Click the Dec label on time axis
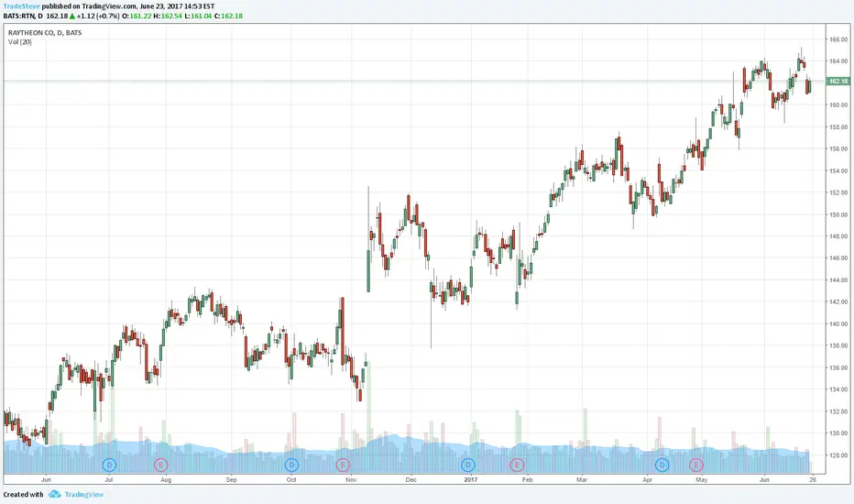 pos(411,480)
